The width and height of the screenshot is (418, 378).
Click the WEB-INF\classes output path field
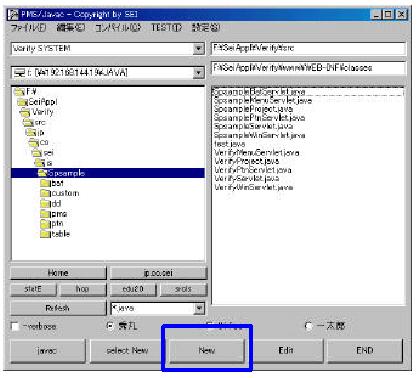(308, 68)
